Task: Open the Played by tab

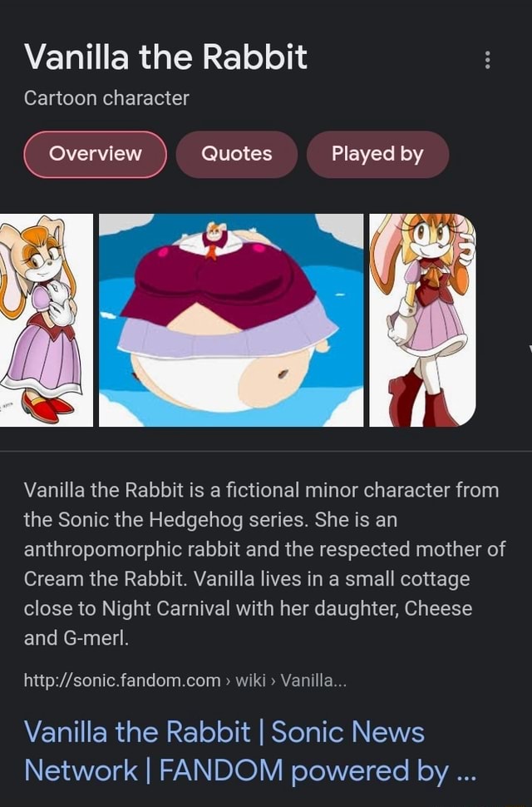Action: [377, 154]
